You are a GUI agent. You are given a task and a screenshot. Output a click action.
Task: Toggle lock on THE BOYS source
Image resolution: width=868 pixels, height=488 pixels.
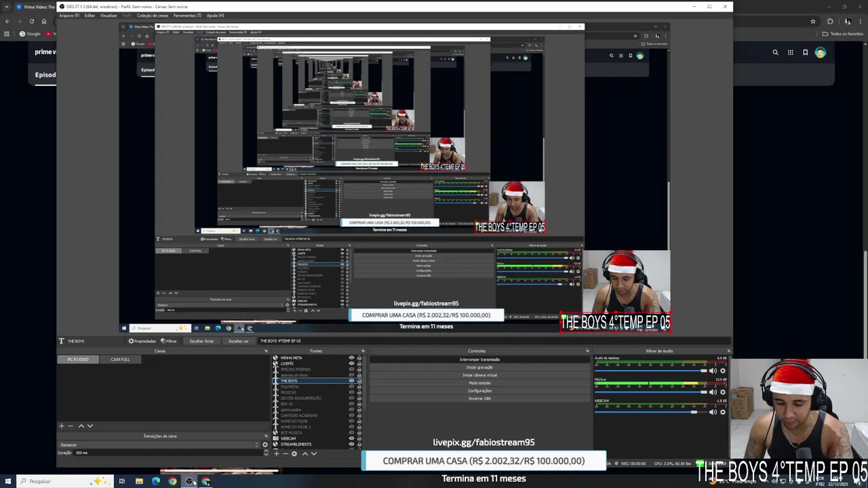click(x=359, y=381)
